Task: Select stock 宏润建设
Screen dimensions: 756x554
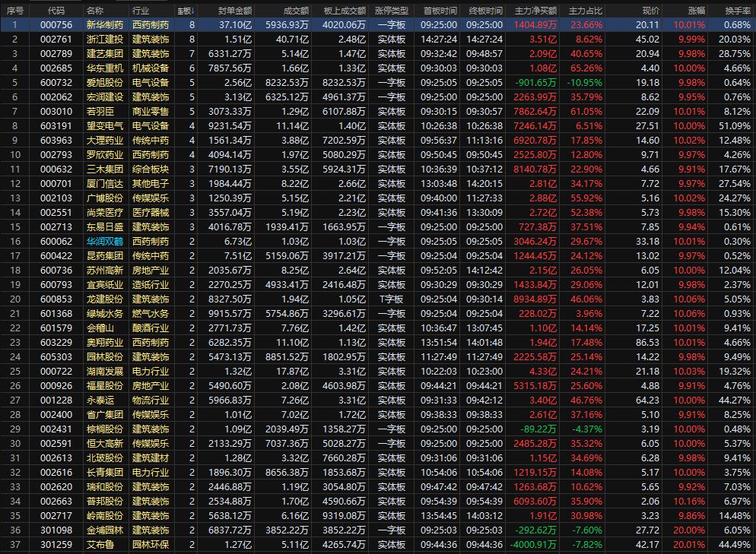Action: (x=105, y=97)
